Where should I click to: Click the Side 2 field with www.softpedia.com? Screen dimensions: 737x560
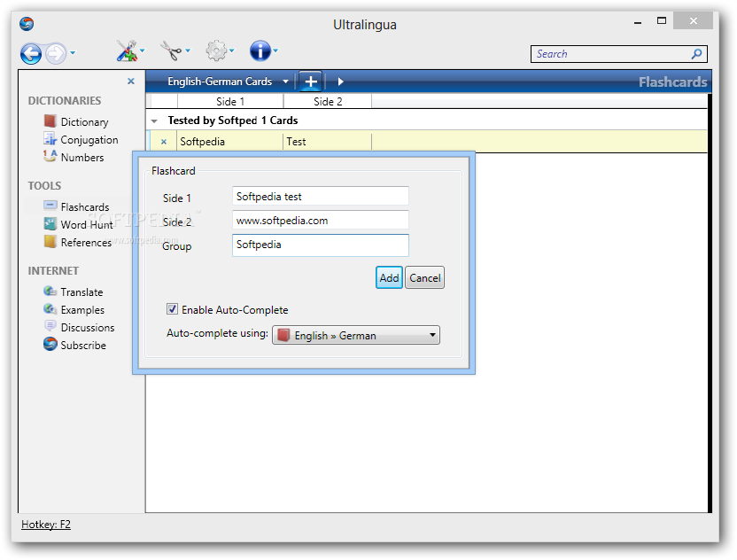coord(321,221)
